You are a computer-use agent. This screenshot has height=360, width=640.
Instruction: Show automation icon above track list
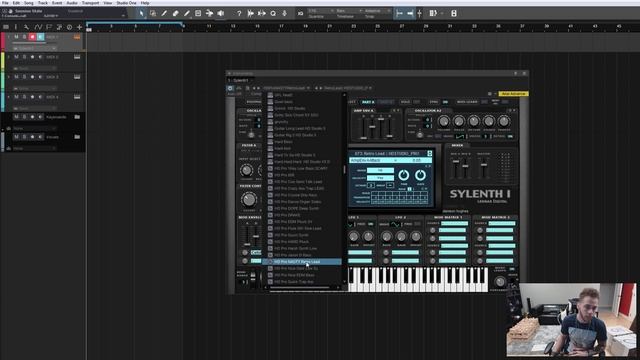(x=38, y=27)
